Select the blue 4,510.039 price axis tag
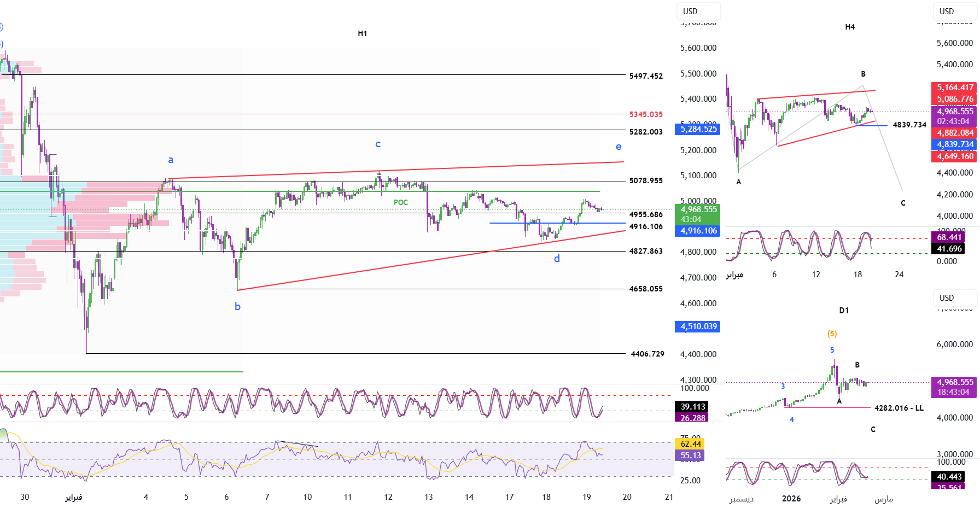This screenshot has width=980, height=508. point(698,326)
